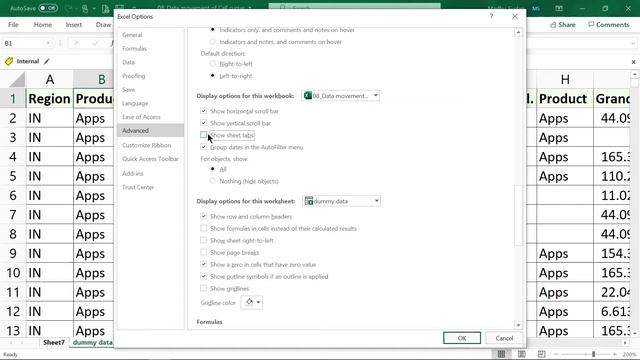Cancel the Excel Options dialog
This screenshot has width=640, height=360.
504,338
